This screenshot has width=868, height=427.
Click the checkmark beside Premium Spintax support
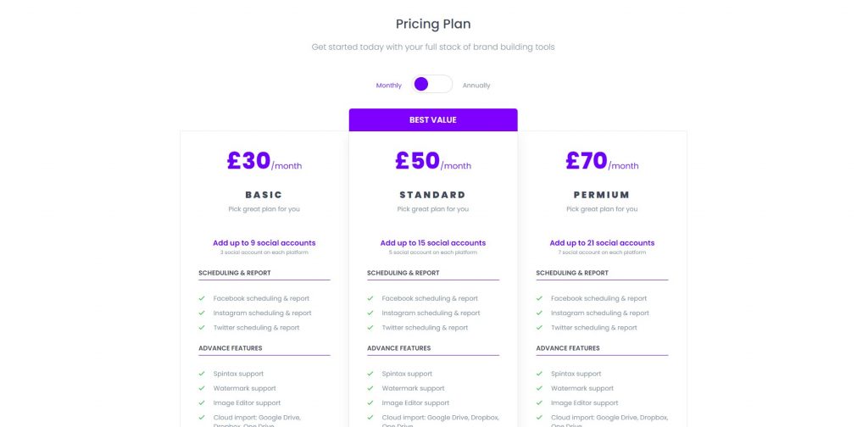(x=539, y=374)
